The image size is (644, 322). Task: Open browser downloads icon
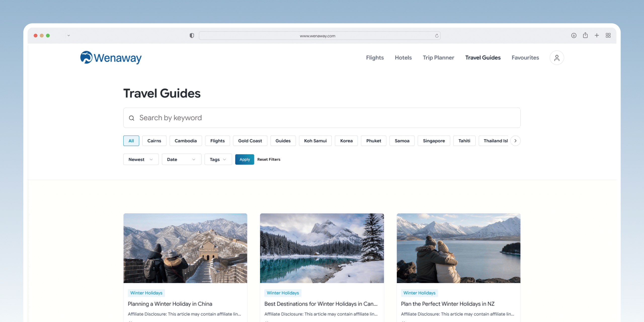point(574,35)
